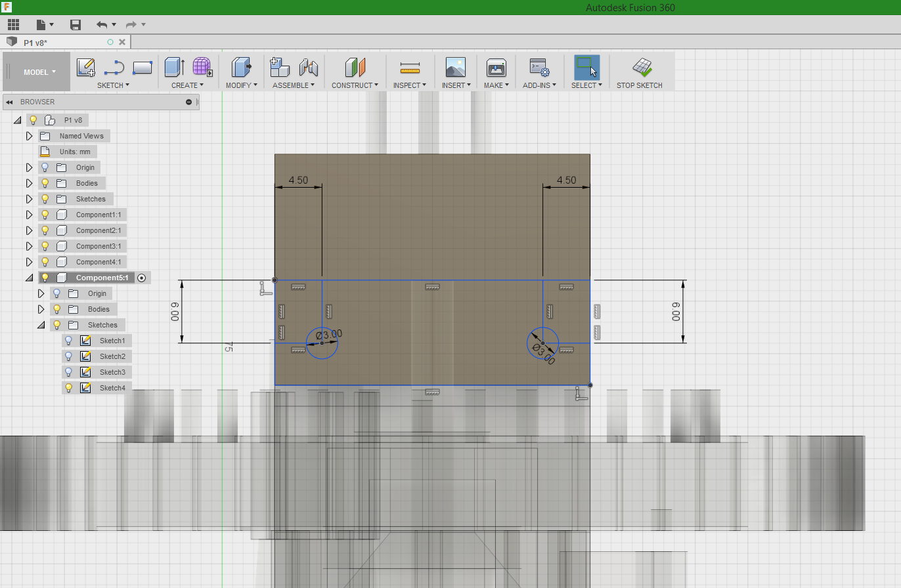Open the SELECT menu label

pyautogui.click(x=586, y=85)
